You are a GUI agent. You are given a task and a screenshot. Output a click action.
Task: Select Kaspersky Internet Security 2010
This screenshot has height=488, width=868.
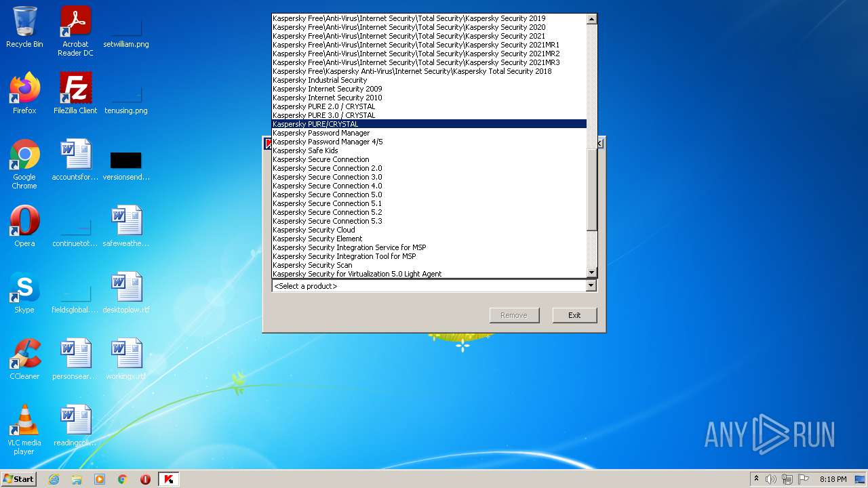(x=429, y=98)
